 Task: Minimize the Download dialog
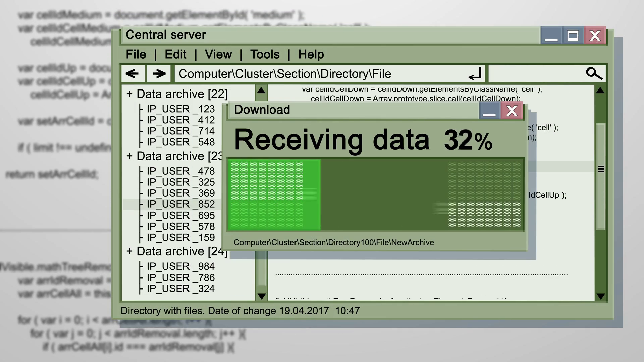[x=489, y=111]
